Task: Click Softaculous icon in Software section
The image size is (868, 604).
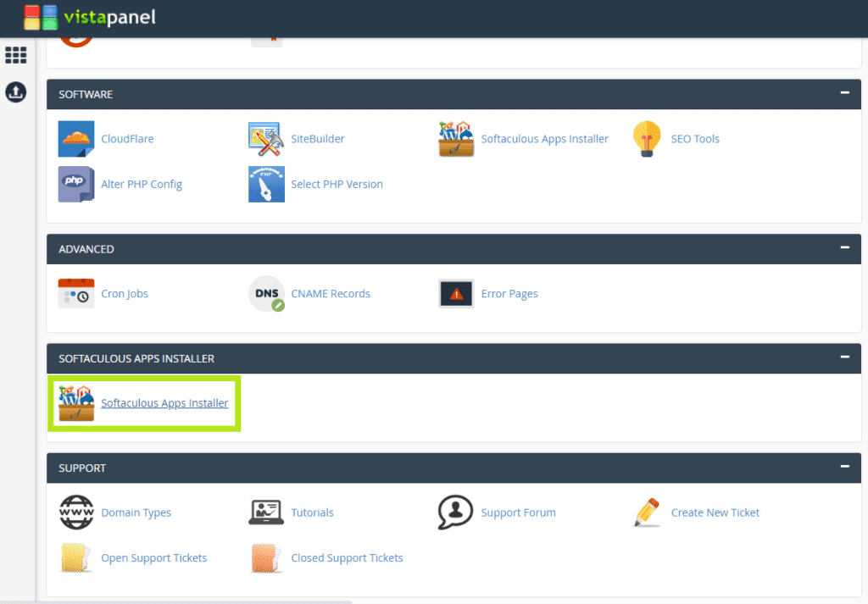Action: click(x=456, y=139)
